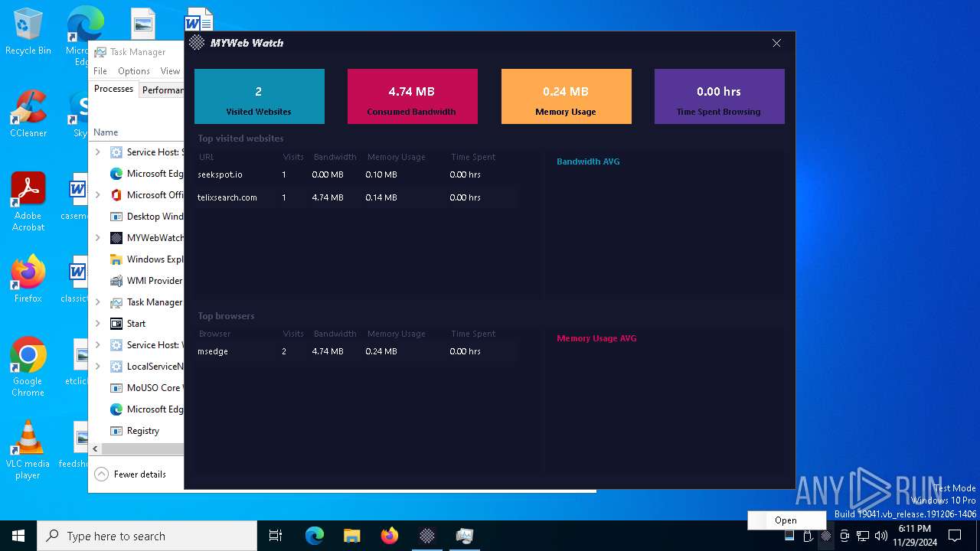Switch to the Performance tab in Task Manager
Image resolution: width=980 pixels, height=551 pixels.
[162, 90]
